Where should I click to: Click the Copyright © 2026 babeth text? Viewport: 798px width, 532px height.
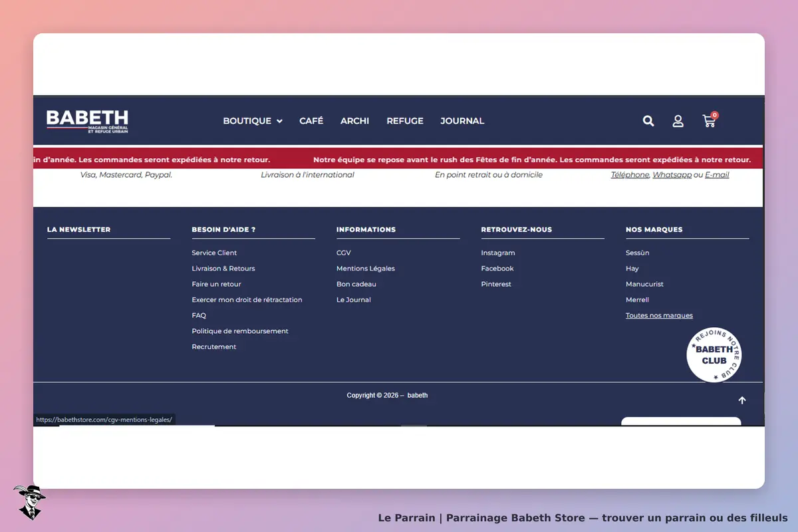(x=387, y=395)
